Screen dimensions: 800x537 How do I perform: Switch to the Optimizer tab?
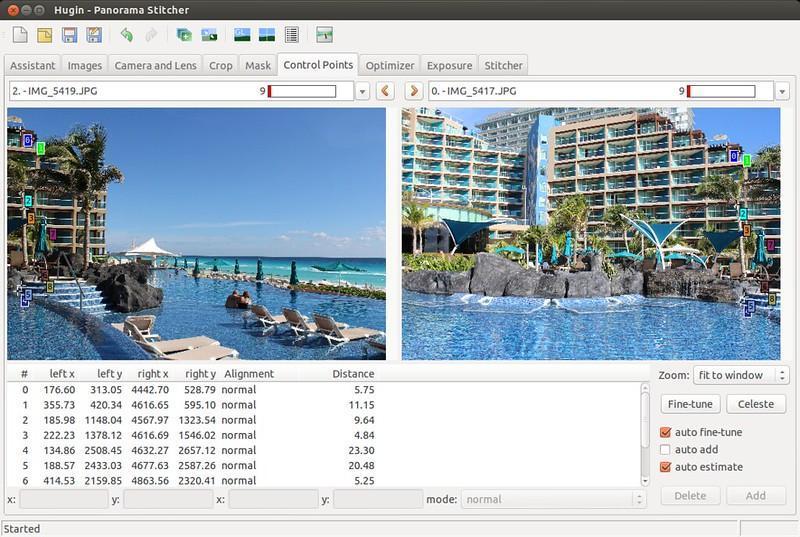390,66
